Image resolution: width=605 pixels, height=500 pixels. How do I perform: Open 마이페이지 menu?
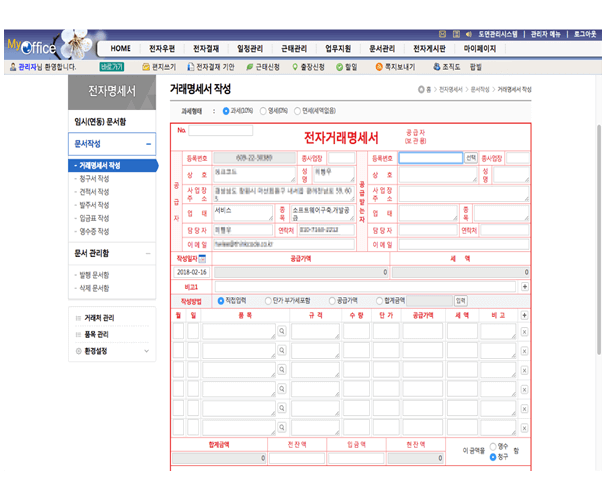[480, 49]
